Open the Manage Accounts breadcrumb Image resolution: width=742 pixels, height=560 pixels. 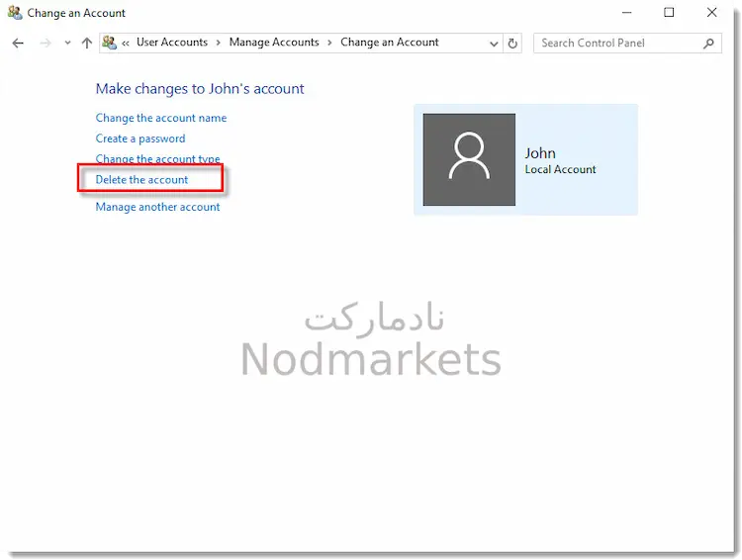[x=274, y=43]
